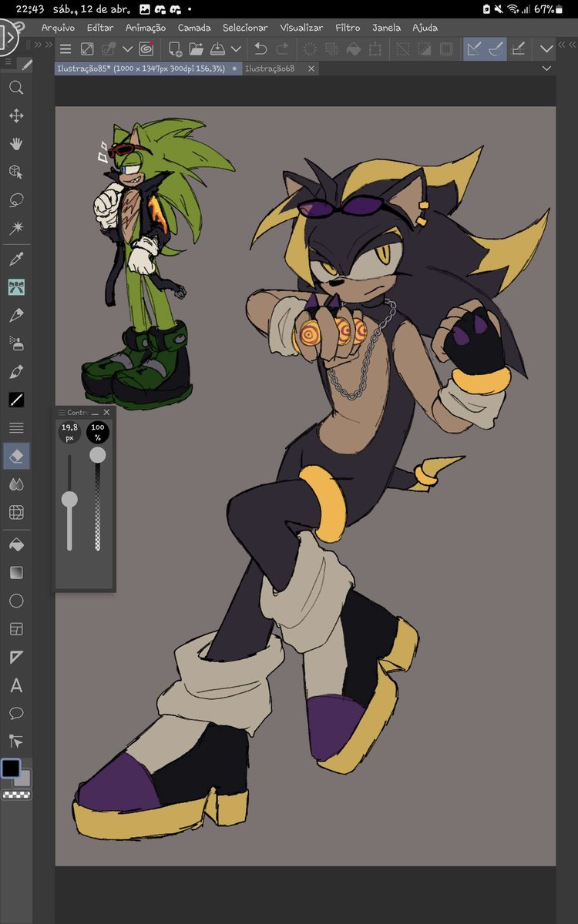Open the Janela menu
The height and width of the screenshot is (924, 578).
(x=386, y=28)
